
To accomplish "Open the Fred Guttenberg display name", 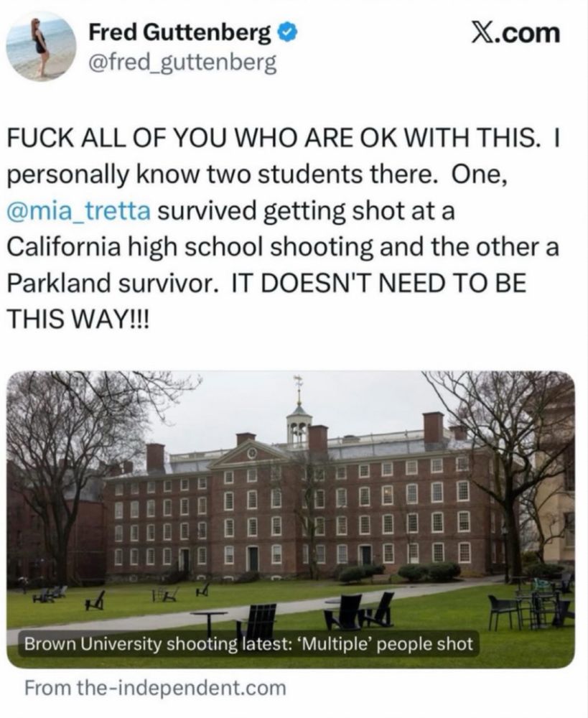I will (179, 33).
